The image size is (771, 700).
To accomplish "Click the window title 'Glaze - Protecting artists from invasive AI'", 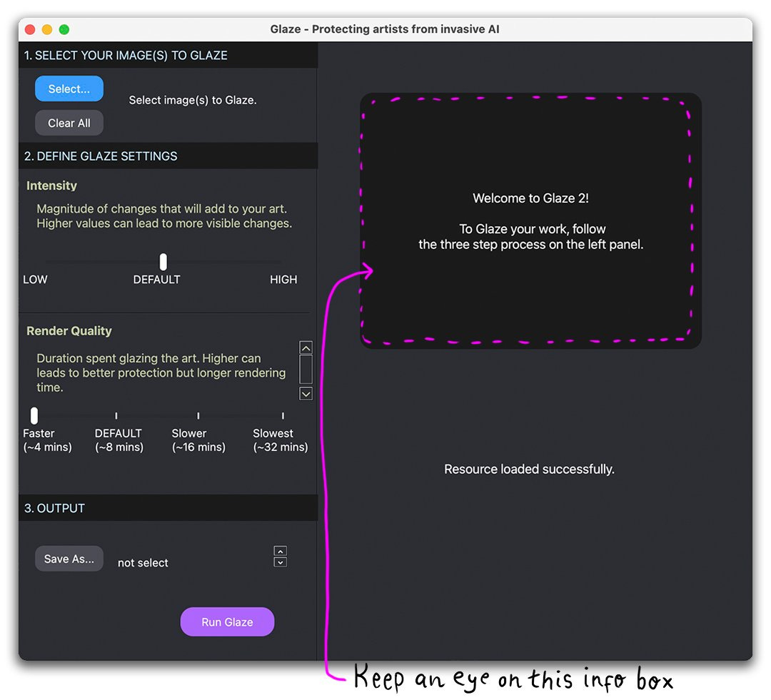I will click(x=385, y=29).
